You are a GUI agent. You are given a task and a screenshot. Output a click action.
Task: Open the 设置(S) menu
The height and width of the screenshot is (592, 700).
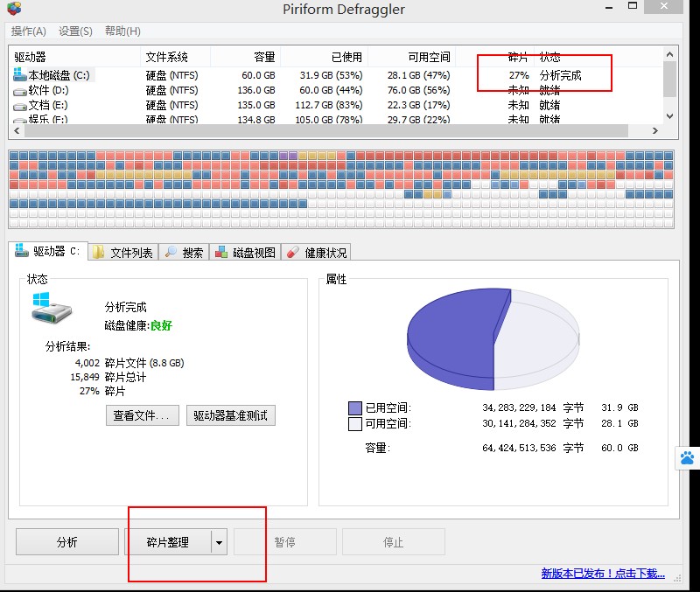tap(75, 31)
